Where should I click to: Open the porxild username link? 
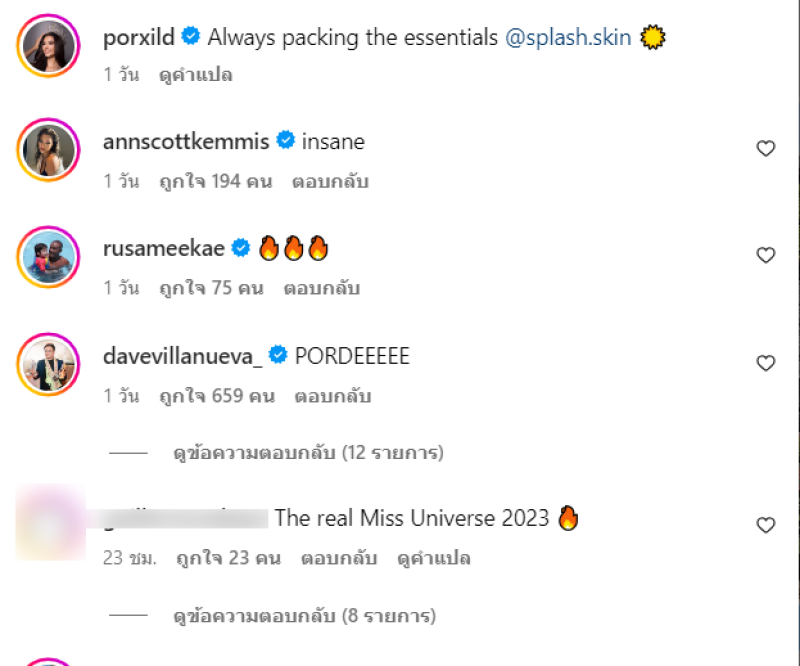(x=139, y=38)
